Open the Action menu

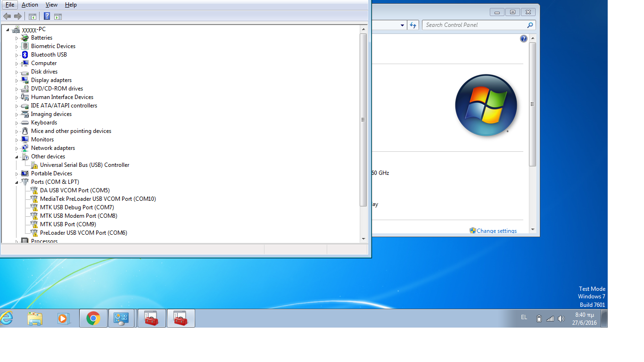[30, 5]
